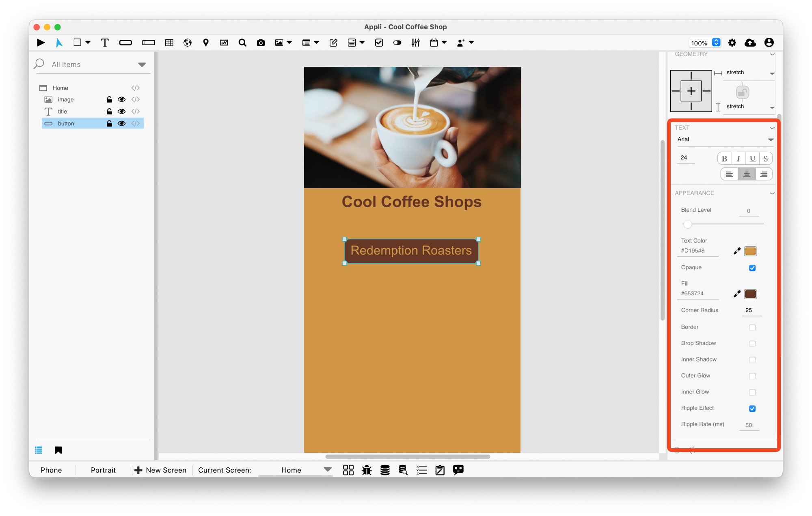Enable the Drop Shadow checkbox
This screenshot has height=516, width=812.
point(752,344)
